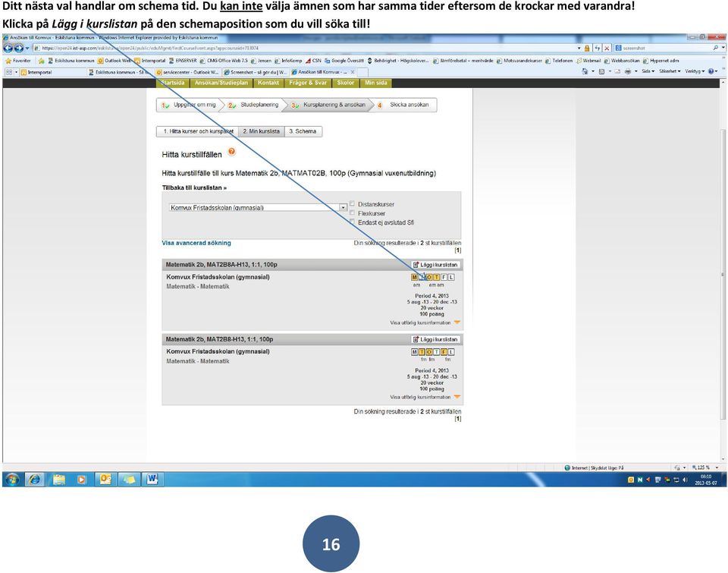This screenshot has width=728, height=573.
Task: Open the search provider dropdown arrow
Action: click(723, 48)
